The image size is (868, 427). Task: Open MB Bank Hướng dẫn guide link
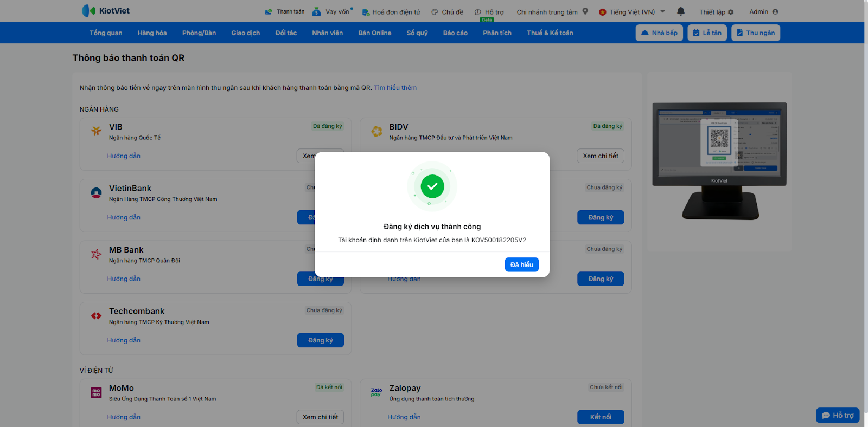124,279
